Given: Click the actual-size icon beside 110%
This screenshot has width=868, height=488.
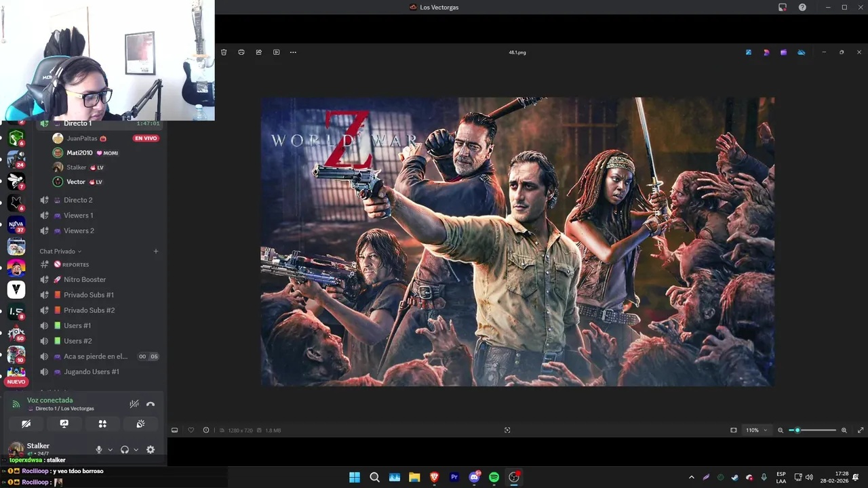Looking at the screenshot, I should [734, 430].
